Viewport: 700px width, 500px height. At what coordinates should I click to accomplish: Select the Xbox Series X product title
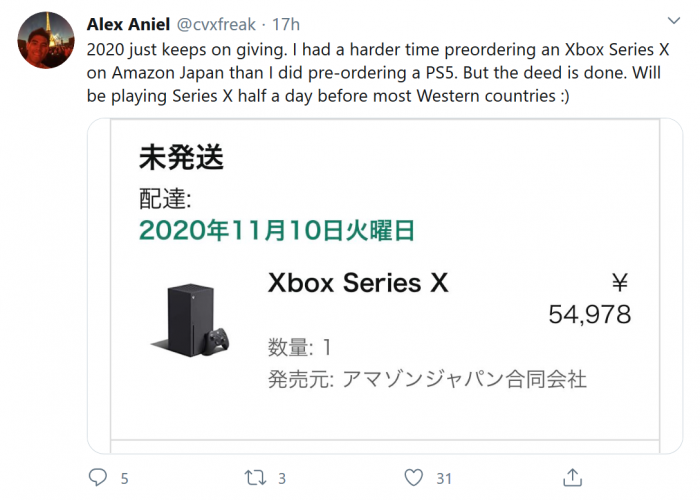tap(358, 283)
